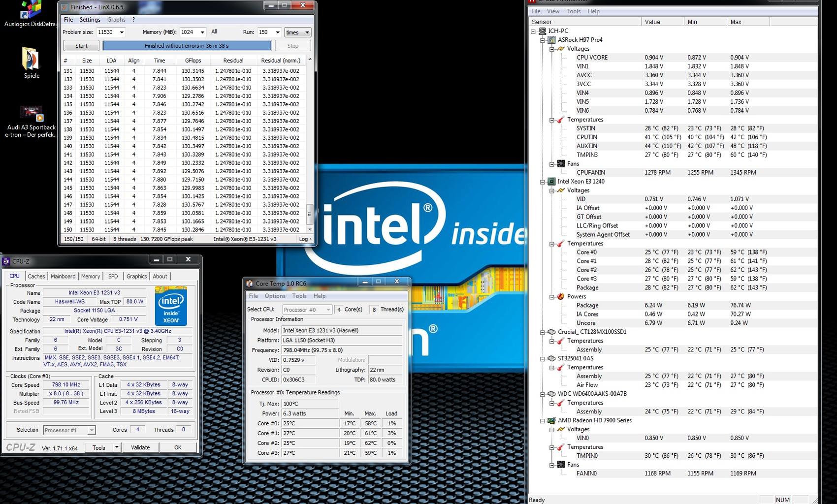Collapse the ASRock H97 Pro4 tree node
Image resolution: width=837 pixels, height=504 pixels.
click(x=543, y=40)
